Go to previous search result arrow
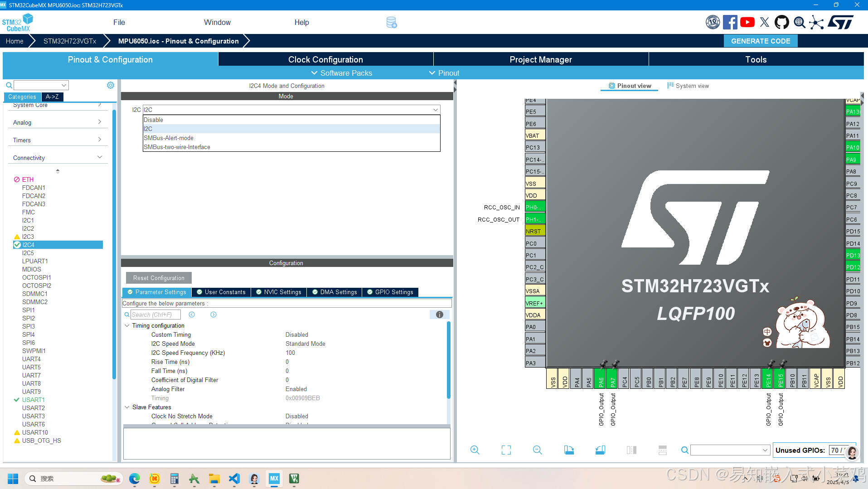 [192, 315]
